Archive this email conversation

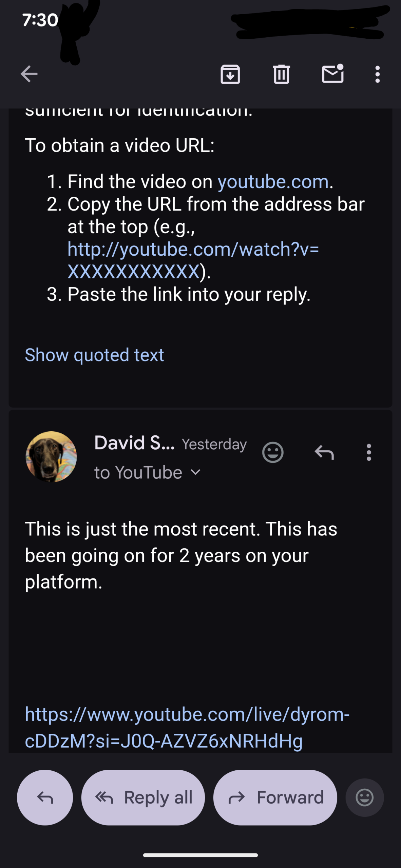230,74
